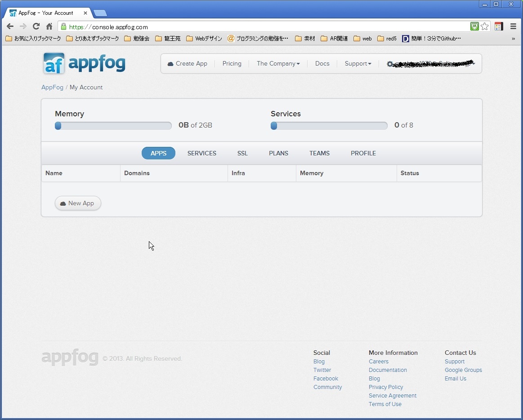Click the account gear icon

point(389,64)
